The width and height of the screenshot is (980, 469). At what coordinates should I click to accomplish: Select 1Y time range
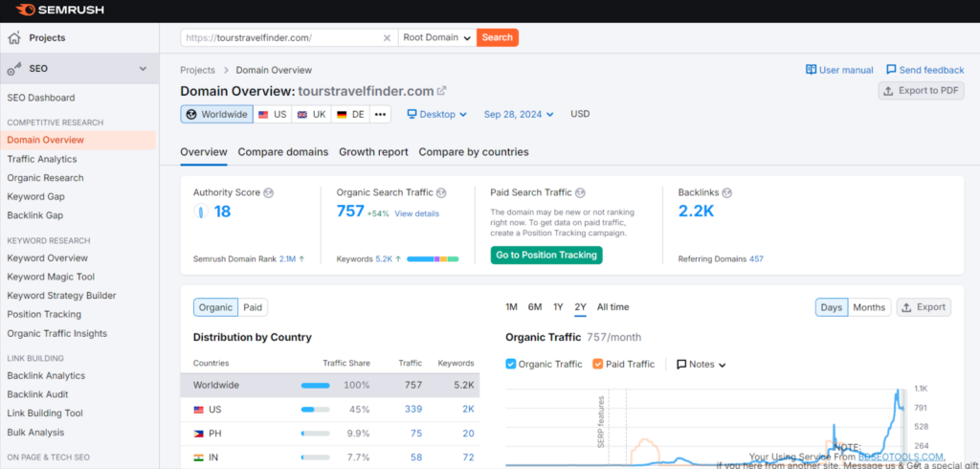pos(558,307)
